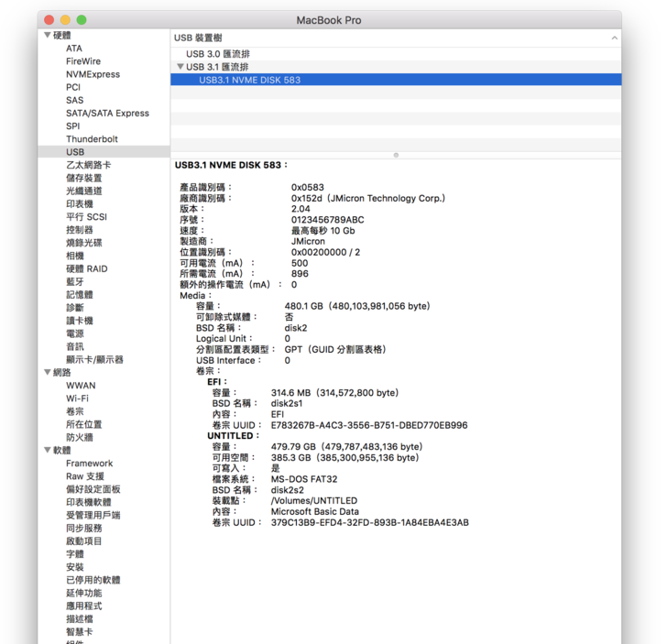The width and height of the screenshot is (667, 644).
Task: Collapse the 網路 section in sidebar
Action: (x=47, y=373)
